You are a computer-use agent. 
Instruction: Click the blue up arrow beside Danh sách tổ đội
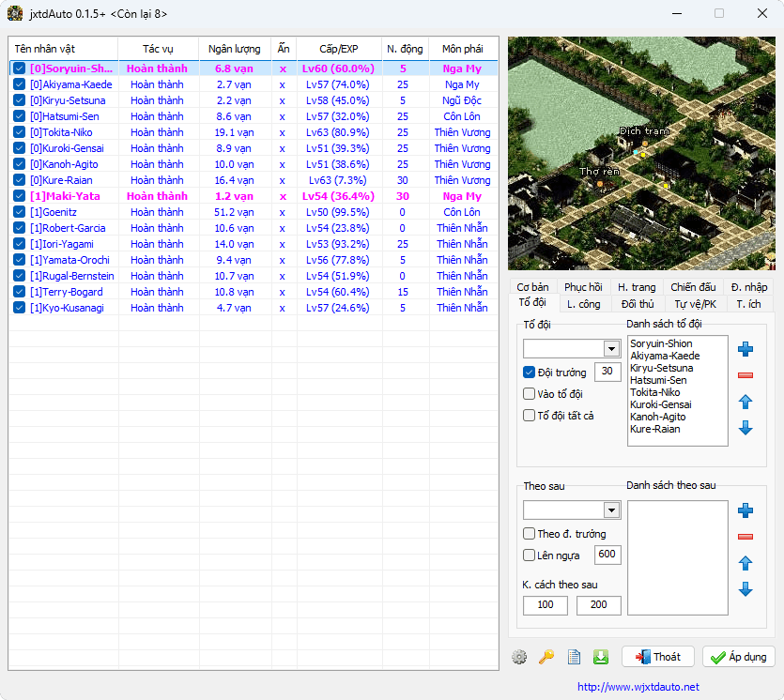coord(746,402)
